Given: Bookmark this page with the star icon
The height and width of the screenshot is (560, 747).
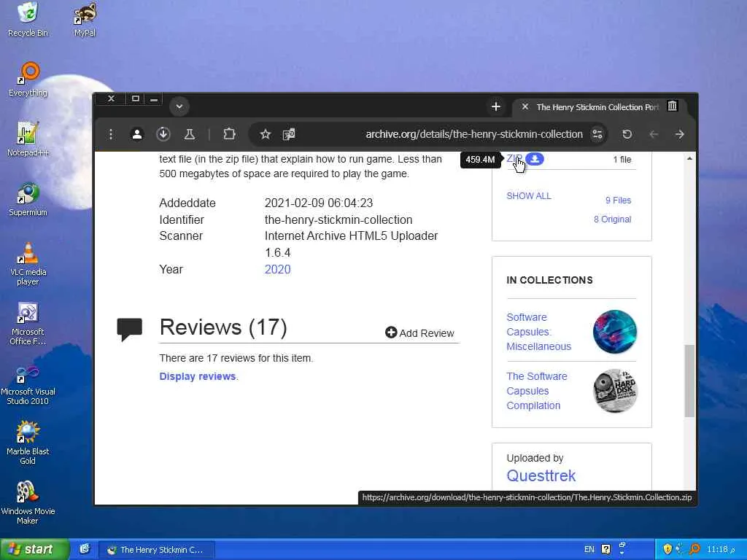Looking at the screenshot, I should click(x=266, y=134).
